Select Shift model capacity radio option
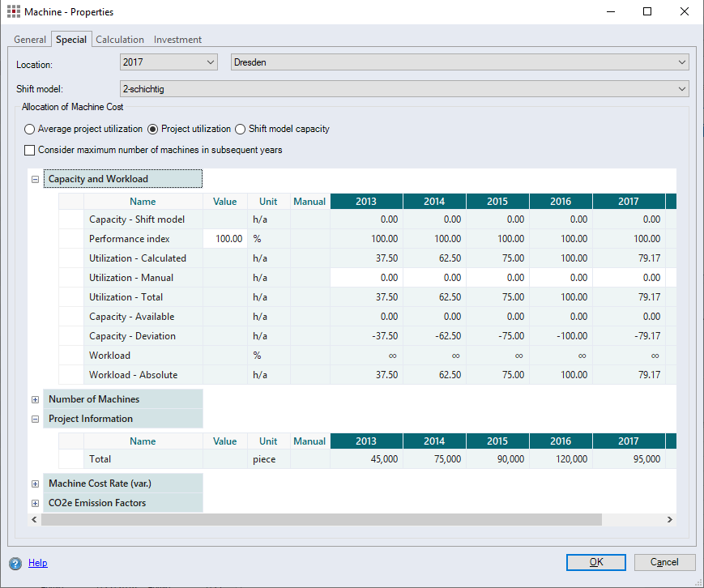The width and height of the screenshot is (704, 588). click(x=241, y=129)
